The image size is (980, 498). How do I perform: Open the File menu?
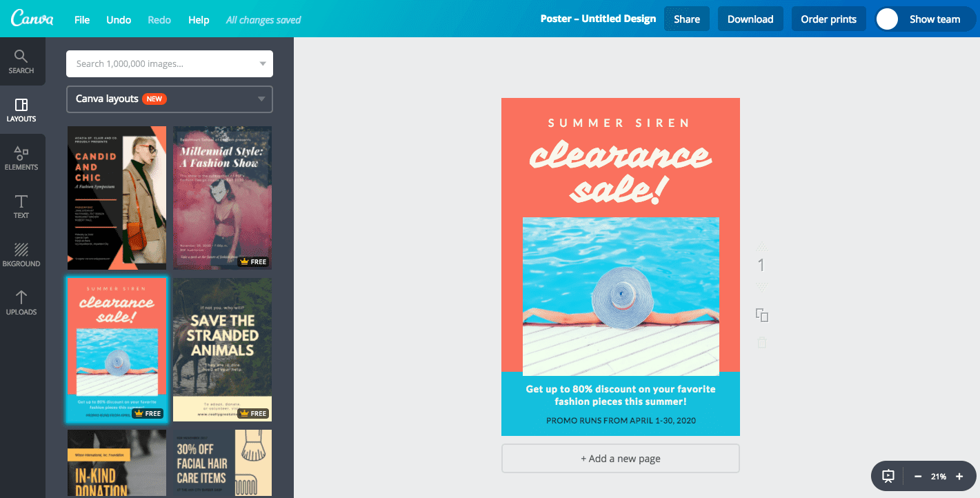point(81,19)
